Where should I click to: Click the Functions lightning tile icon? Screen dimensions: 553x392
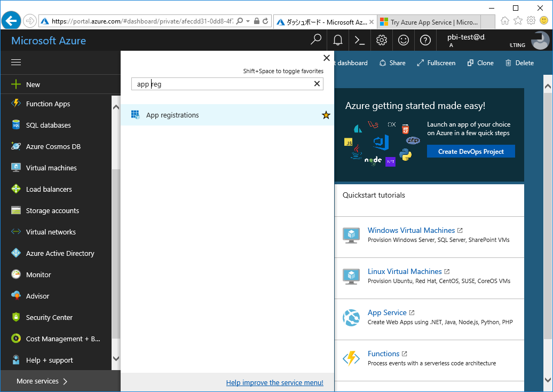(x=351, y=358)
